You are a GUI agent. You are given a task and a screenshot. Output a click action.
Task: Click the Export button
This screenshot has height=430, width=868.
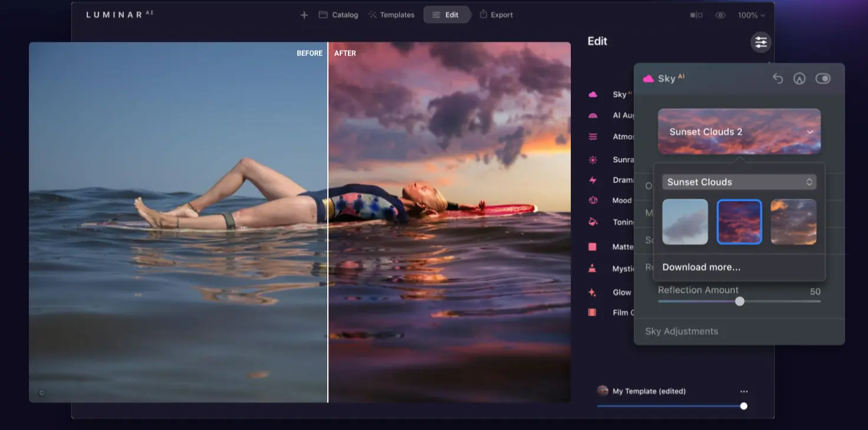tap(496, 15)
